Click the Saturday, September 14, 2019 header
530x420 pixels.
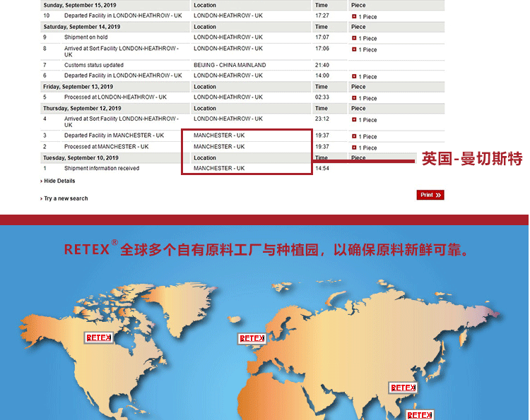tap(82, 27)
